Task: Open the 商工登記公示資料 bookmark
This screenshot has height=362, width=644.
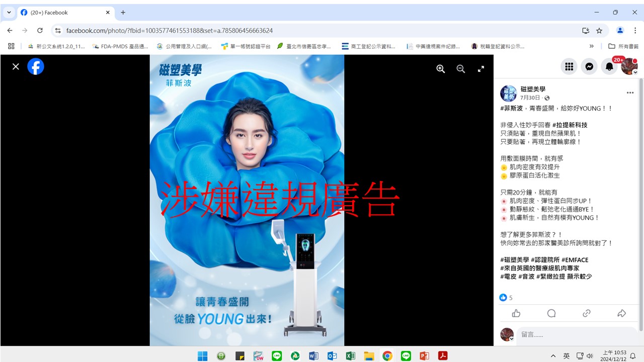Action: tap(369, 46)
